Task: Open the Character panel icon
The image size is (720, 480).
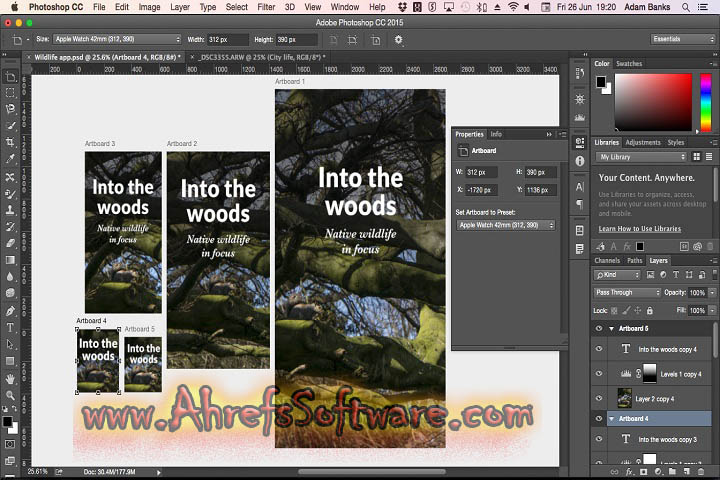Action: click(580, 186)
